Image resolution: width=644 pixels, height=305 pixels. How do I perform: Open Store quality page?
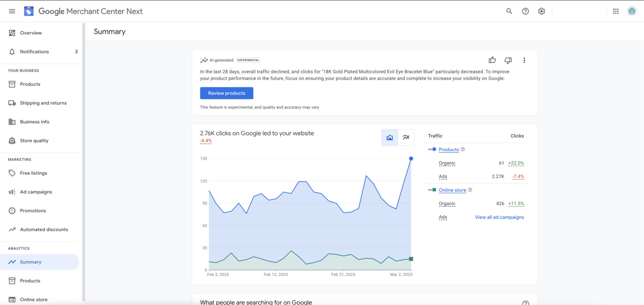pyautogui.click(x=40, y=140)
